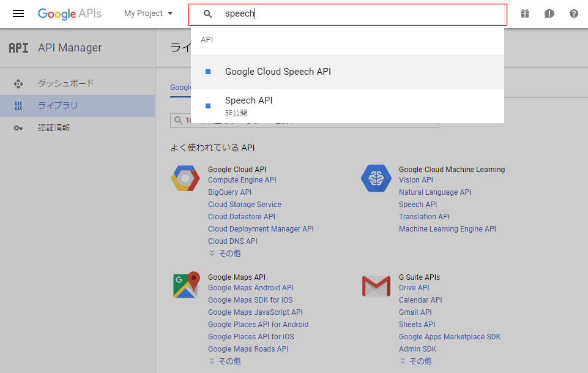Image resolution: width=588 pixels, height=373 pixels.
Task: Open the feedback notification icon
Action: pyautogui.click(x=549, y=14)
